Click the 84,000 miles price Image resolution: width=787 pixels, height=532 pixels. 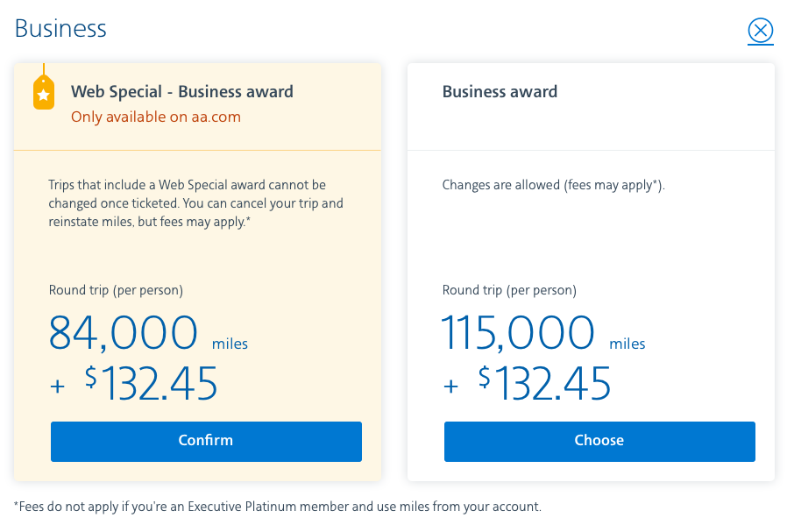pos(124,333)
